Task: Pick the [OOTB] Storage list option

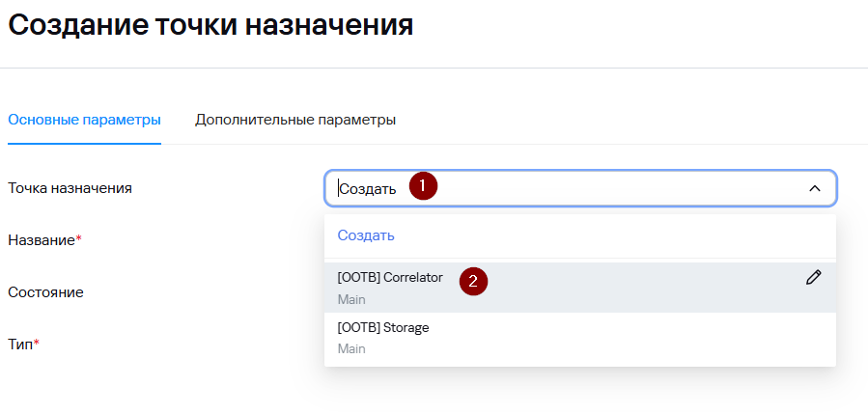Action: pos(383,328)
